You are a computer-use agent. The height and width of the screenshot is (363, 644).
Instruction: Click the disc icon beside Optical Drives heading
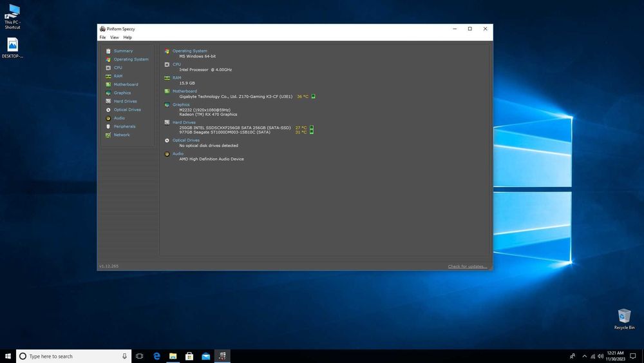(x=167, y=140)
